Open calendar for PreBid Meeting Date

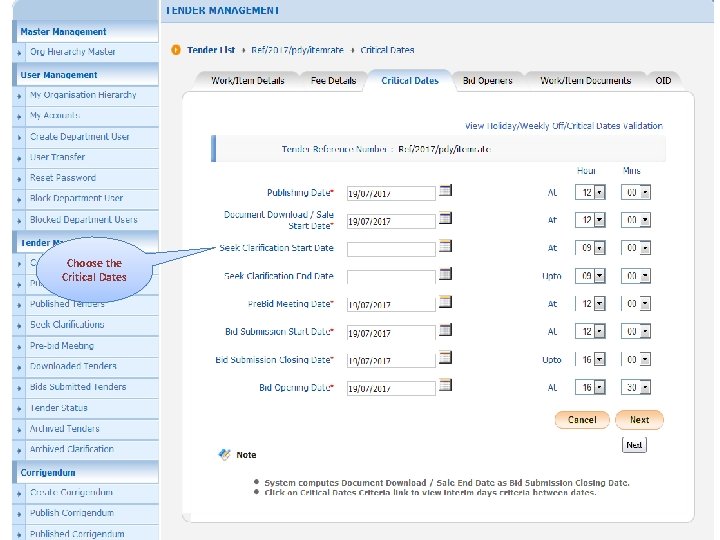point(445,302)
